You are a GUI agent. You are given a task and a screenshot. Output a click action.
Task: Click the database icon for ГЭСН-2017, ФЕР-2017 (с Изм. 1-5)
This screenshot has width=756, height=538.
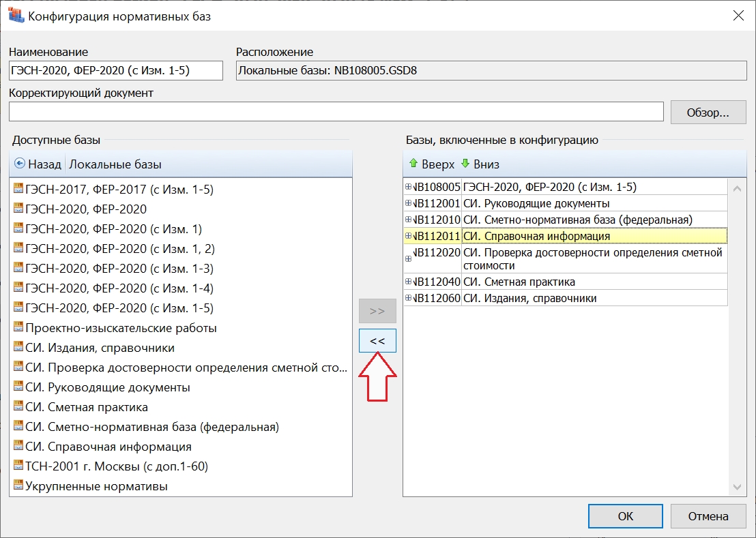(18, 188)
